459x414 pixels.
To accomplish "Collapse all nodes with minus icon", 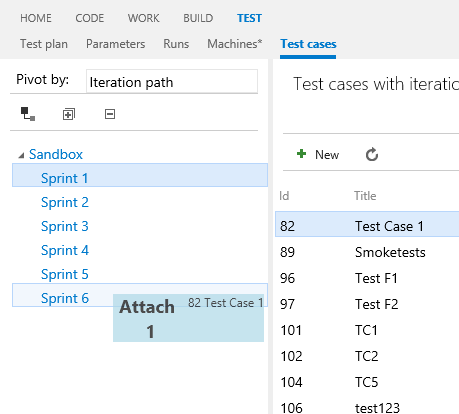I will (x=110, y=114).
